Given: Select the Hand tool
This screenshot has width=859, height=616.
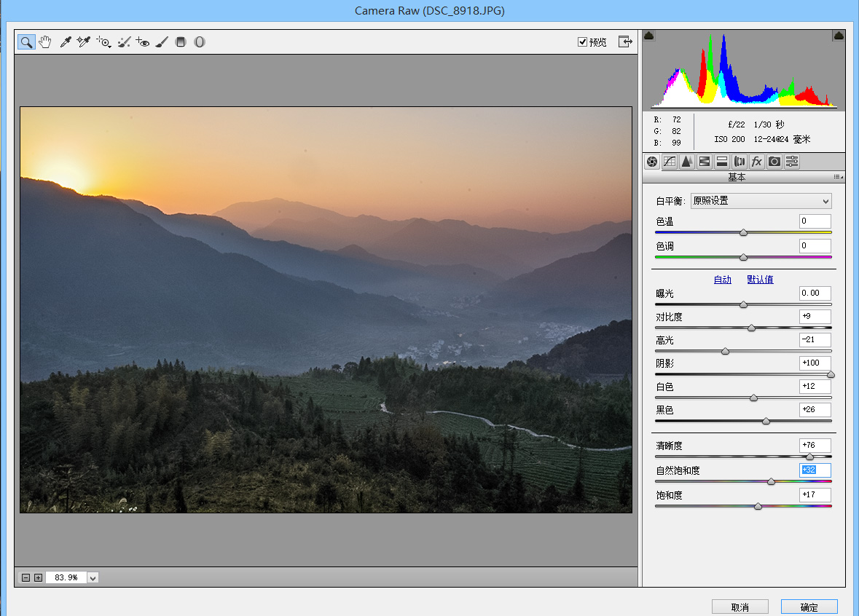Looking at the screenshot, I should (45, 42).
